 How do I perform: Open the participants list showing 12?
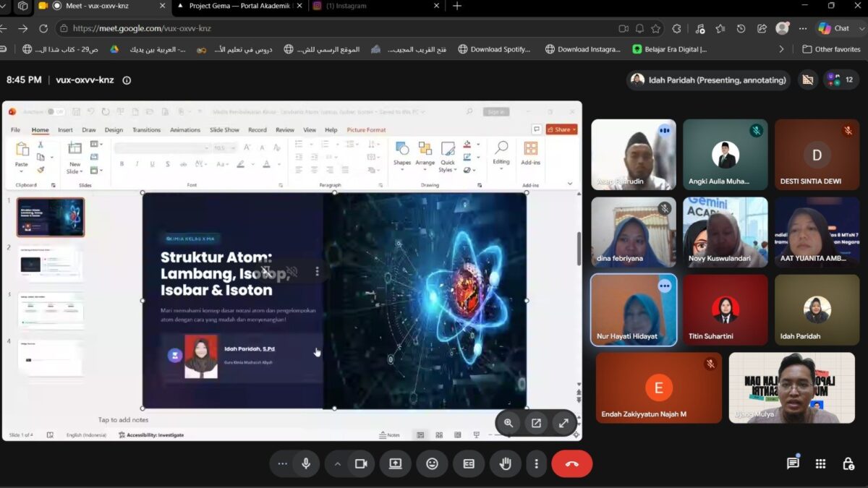click(x=841, y=80)
